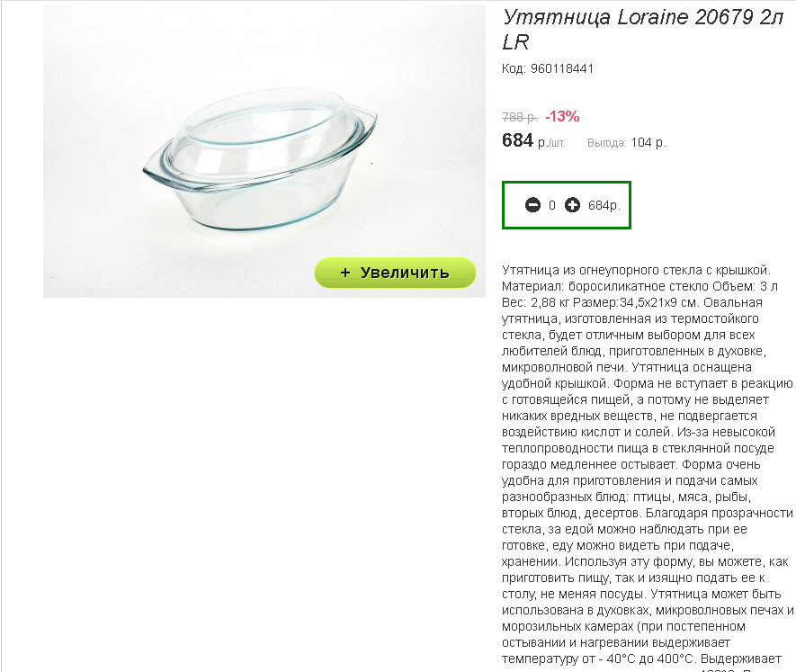Decrease quantity with the minus icon
Image resolution: width=796 pixels, height=672 pixels.
(532, 205)
